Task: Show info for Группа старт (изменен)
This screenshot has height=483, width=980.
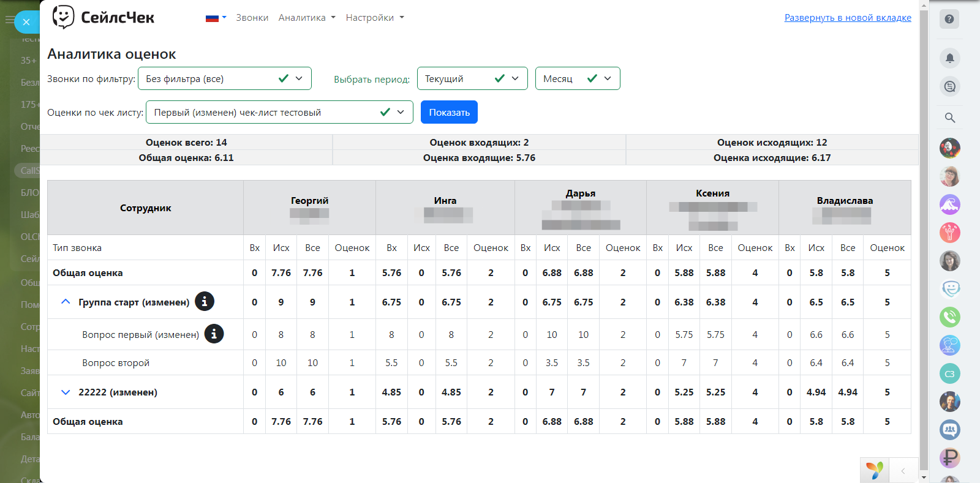Action: [205, 301]
